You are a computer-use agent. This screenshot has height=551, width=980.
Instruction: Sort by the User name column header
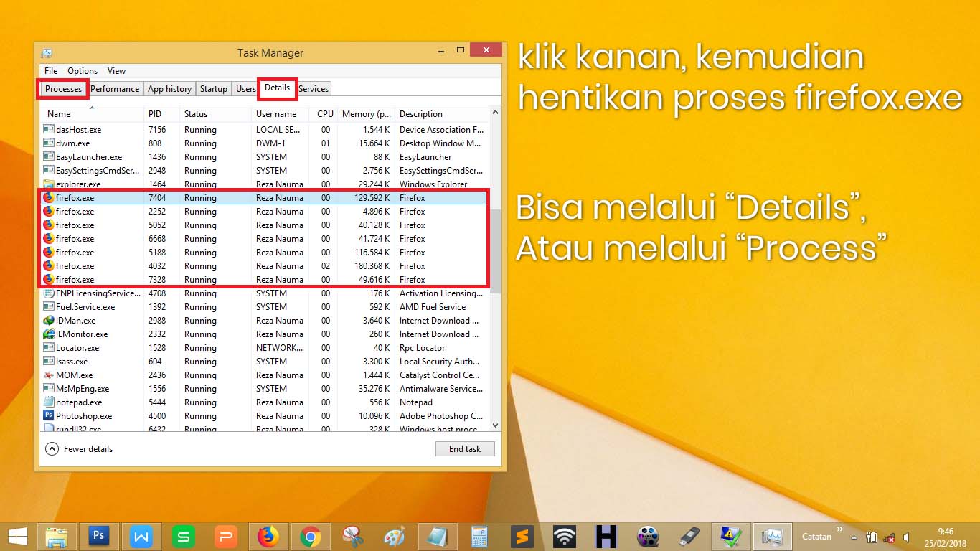click(281, 113)
